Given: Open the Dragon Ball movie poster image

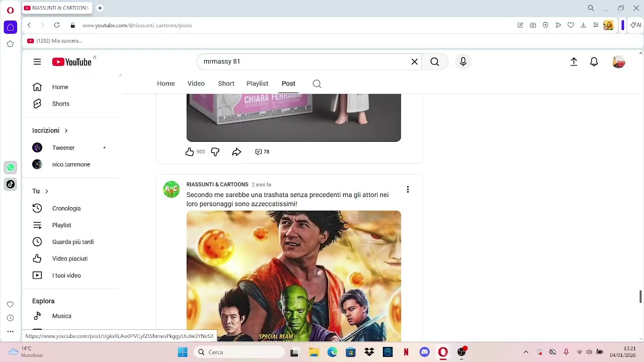Looking at the screenshot, I should coord(294,276).
